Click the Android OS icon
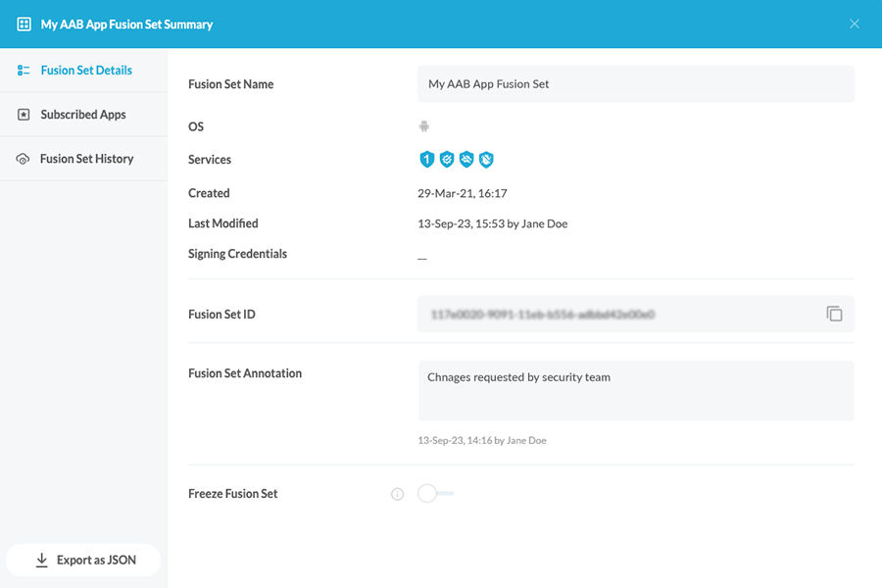The height and width of the screenshot is (588, 882). pos(423,126)
